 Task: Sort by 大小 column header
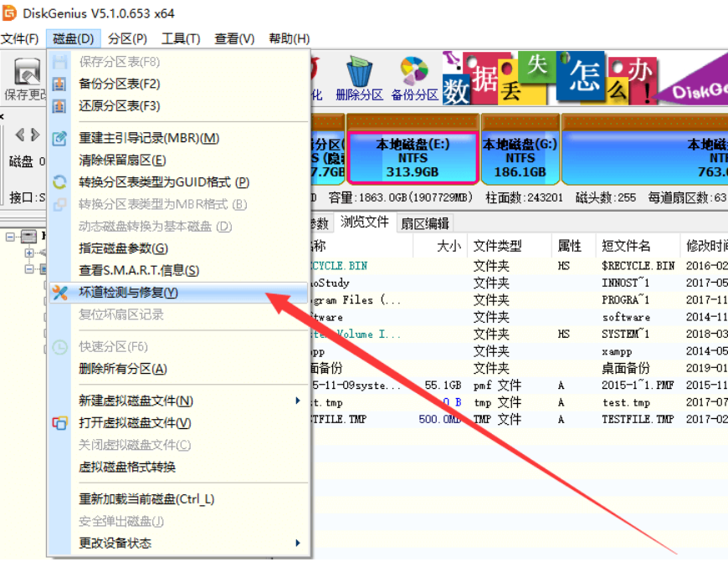point(440,246)
